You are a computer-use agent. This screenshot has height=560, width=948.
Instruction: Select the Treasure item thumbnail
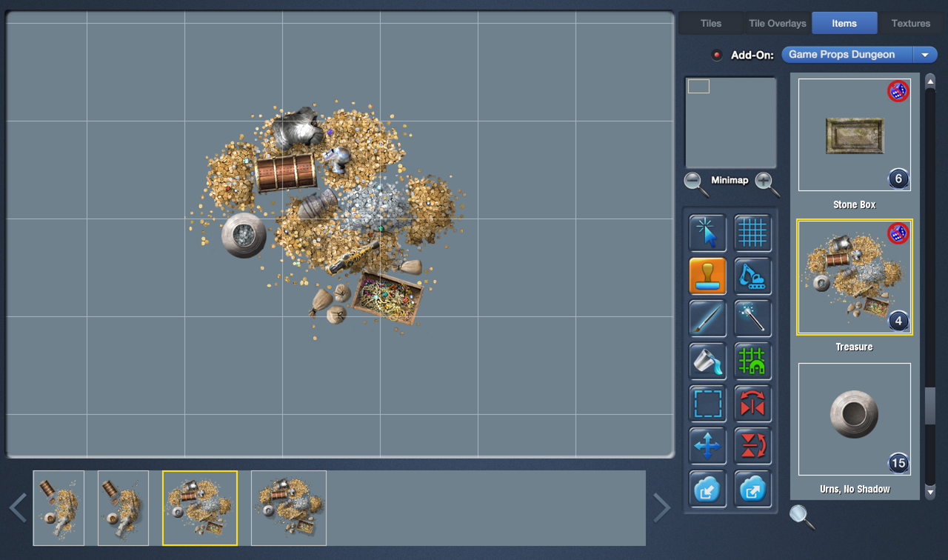(x=855, y=277)
